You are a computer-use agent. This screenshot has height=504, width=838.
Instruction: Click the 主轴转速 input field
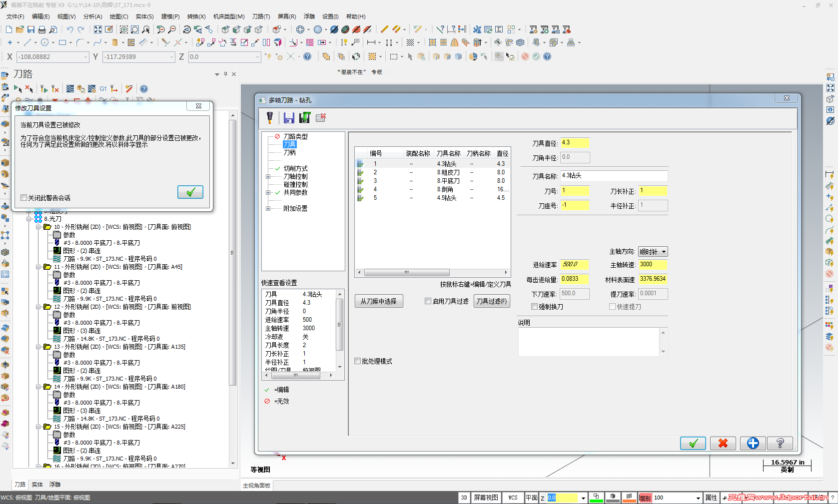click(653, 265)
